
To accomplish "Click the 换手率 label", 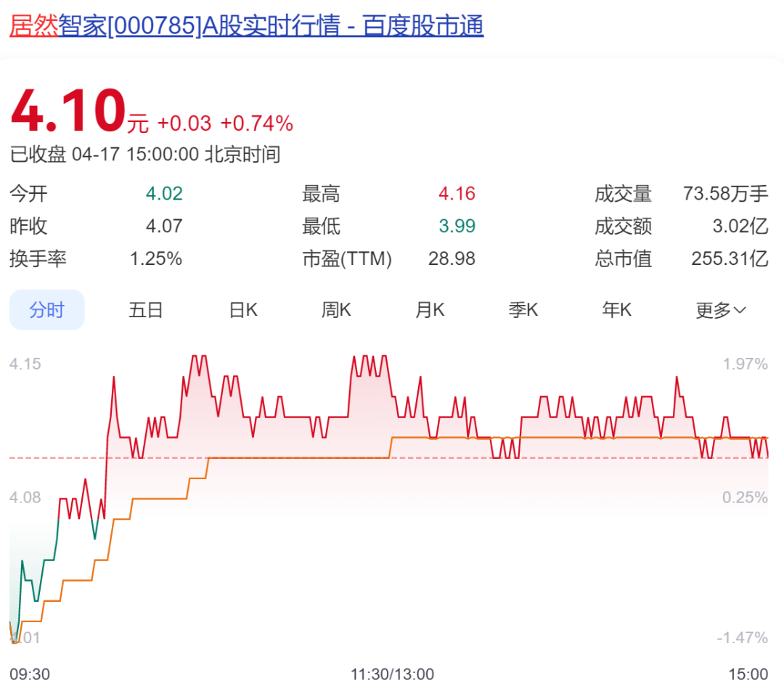I will (x=38, y=259).
